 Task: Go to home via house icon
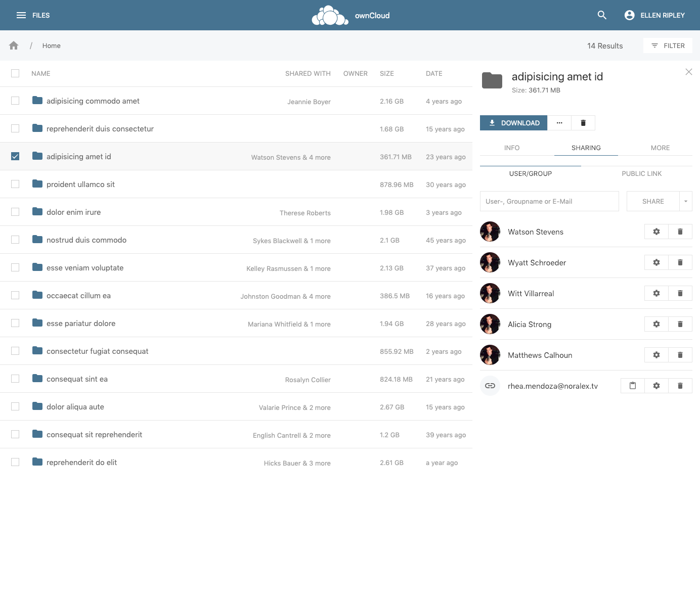(14, 45)
